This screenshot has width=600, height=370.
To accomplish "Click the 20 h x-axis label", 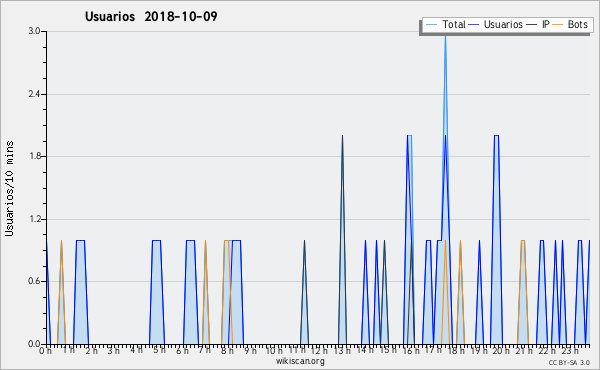I will 501,351.
